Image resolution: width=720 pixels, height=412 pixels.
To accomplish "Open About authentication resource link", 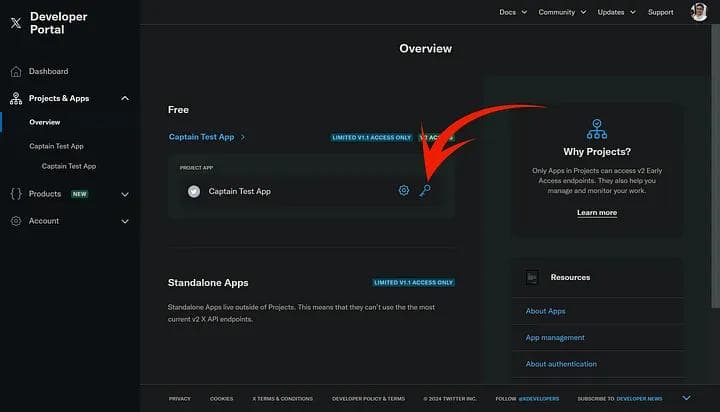I will pyautogui.click(x=561, y=364).
